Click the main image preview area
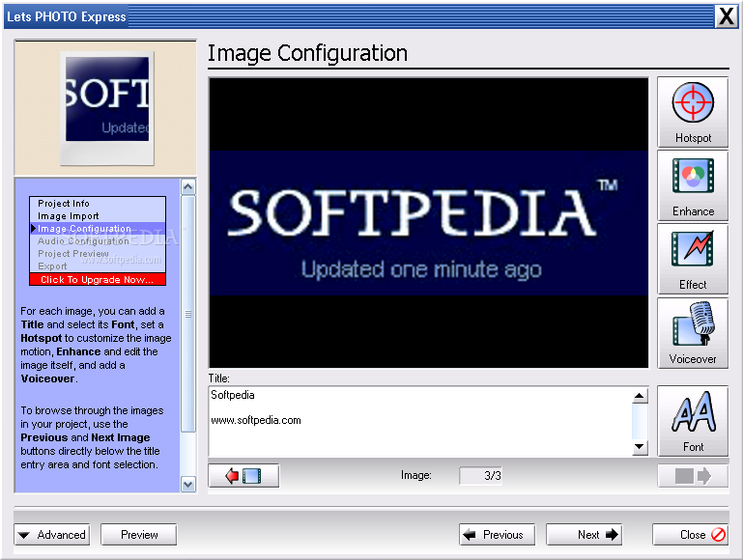Image resolution: width=743 pixels, height=560 pixels. pyautogui.click(x=428, y=222)
